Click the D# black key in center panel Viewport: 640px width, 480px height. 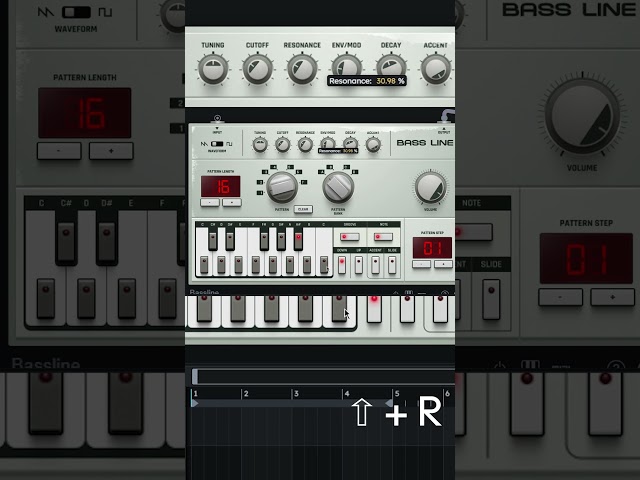click(x=230, y=241)
